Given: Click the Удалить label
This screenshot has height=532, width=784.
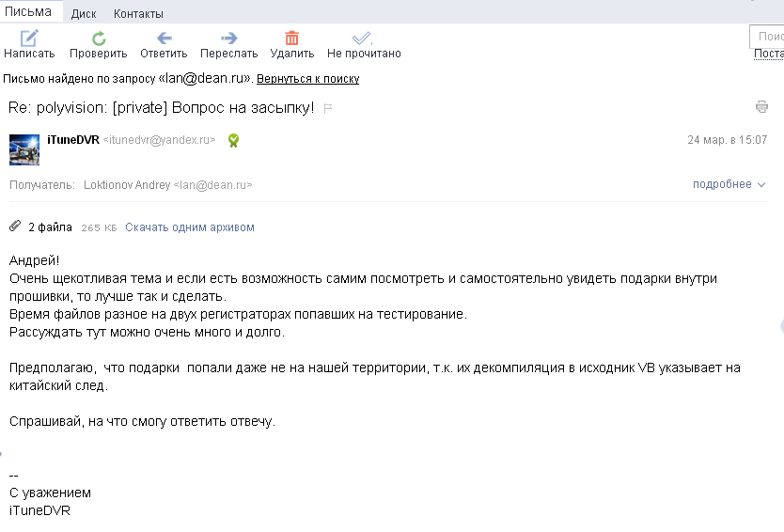Looking at the screenshot, I should pyautogui.click(x=292, y=54).
